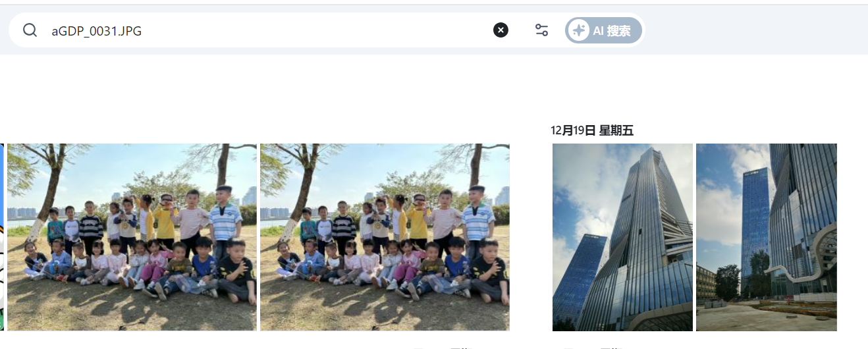Open the partially visible thumbnail at the left edge

(2, 237)
